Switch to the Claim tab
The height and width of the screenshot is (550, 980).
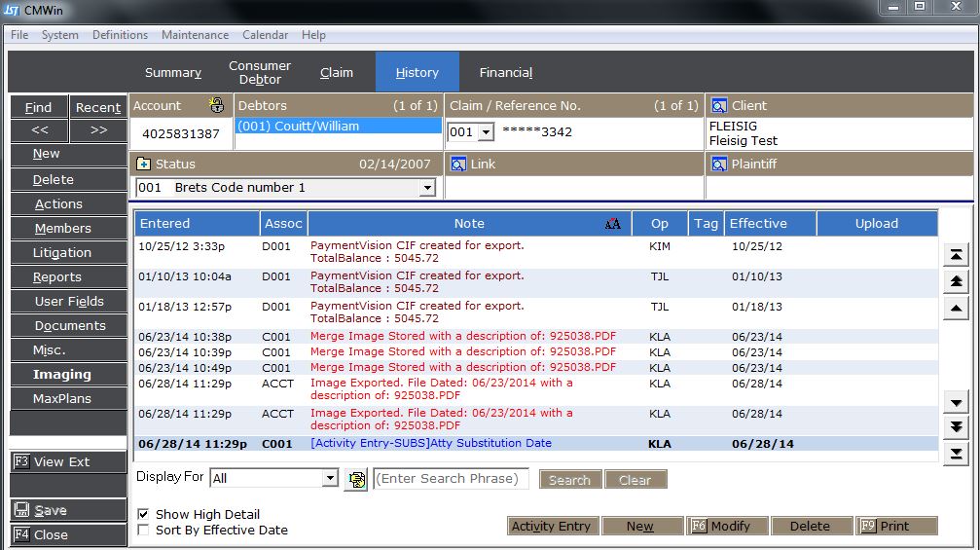click(x=337, y=72)
